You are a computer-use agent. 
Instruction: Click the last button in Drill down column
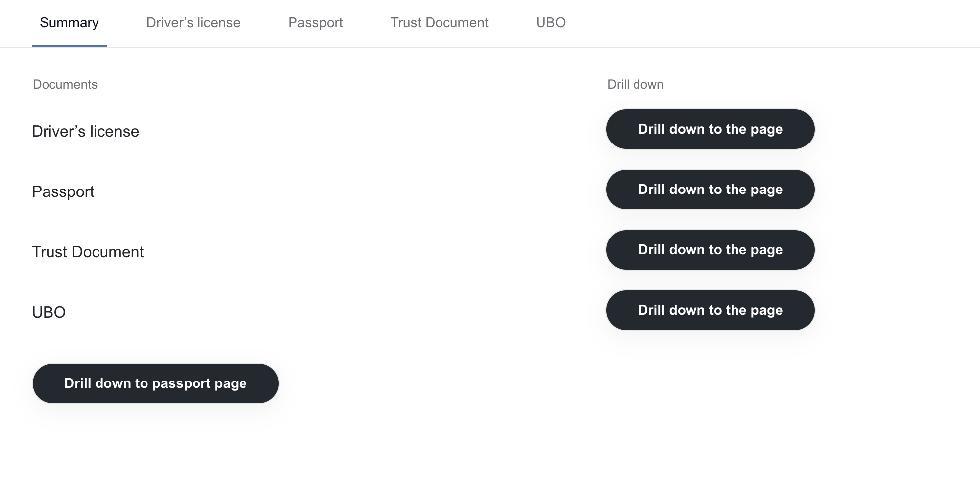(x=710, y=310)
